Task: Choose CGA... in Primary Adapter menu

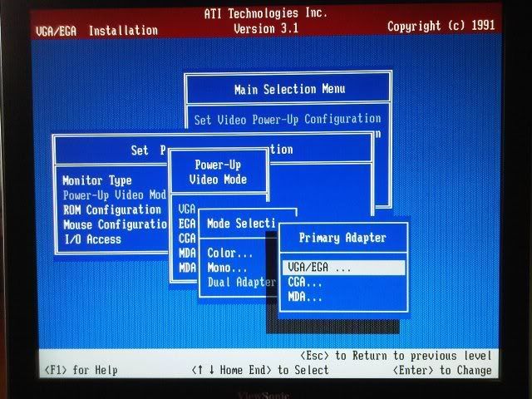Action: point(305,283)
